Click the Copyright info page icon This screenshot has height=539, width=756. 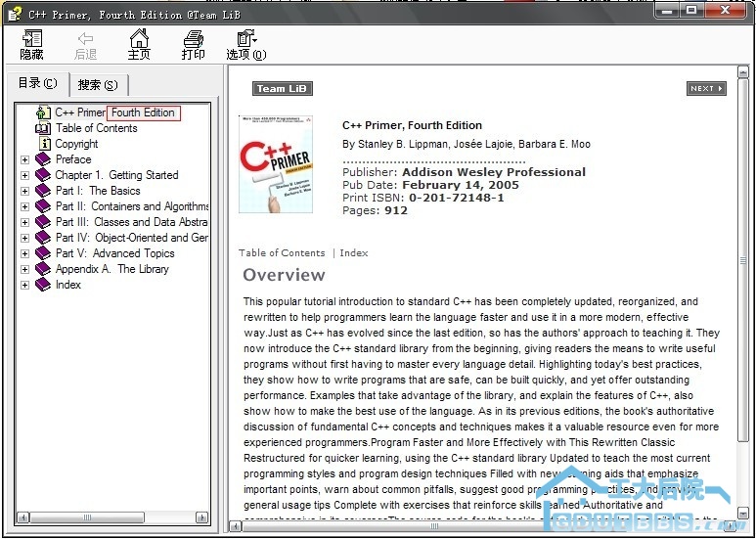coord(43,144)
